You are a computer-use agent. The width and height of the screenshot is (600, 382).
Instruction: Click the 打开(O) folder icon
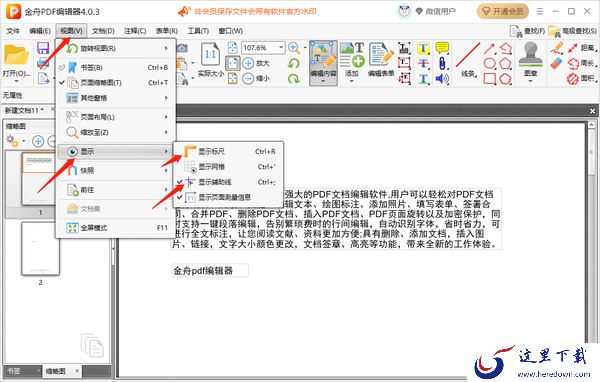click(x=16, y=56)
